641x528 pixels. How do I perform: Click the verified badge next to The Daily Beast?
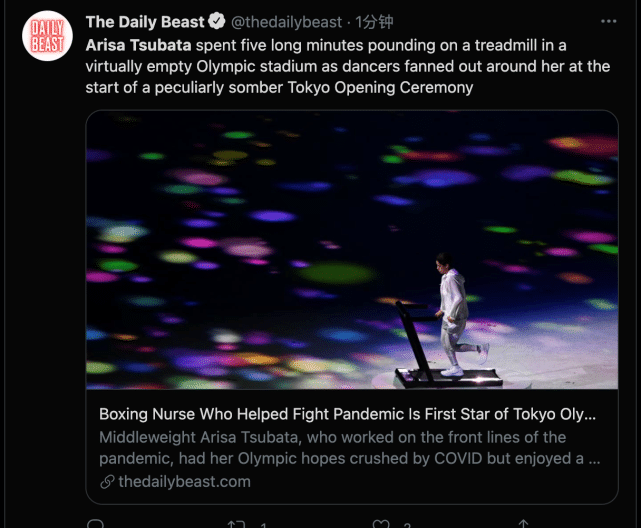click(x=215, y=21)
